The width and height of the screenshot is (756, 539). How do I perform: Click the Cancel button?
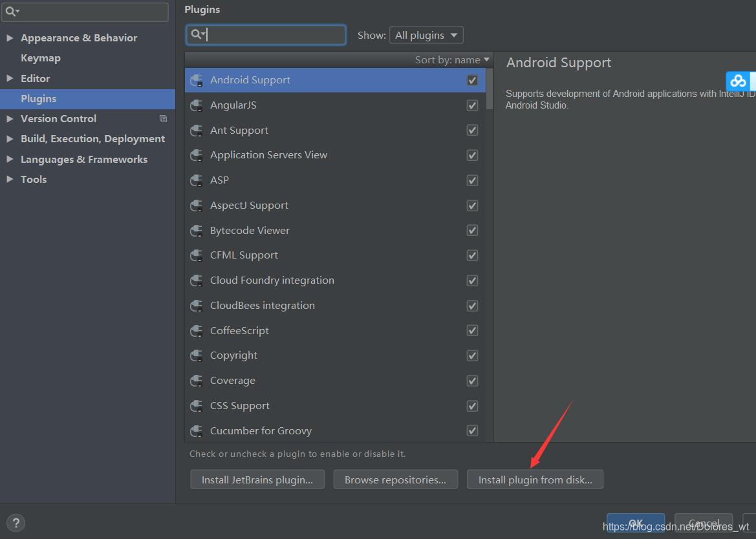click(x=704, y=523)
